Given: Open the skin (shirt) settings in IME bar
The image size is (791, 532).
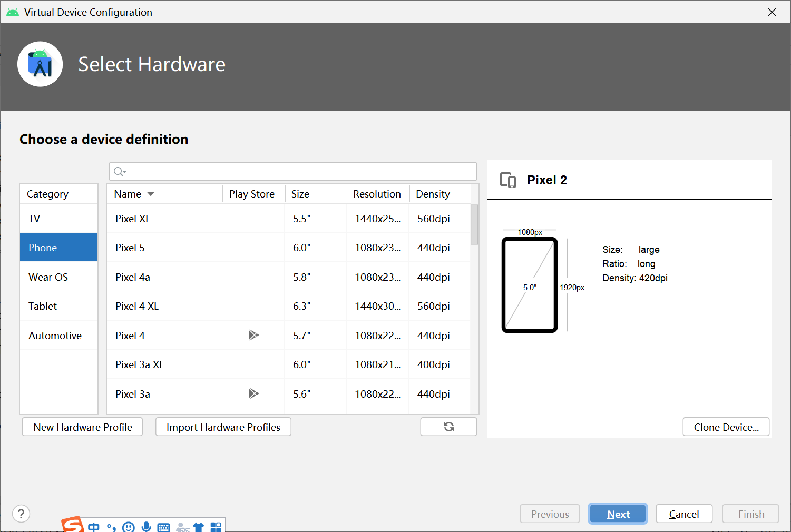Looking at the screenshot, I should coord(199,527).
